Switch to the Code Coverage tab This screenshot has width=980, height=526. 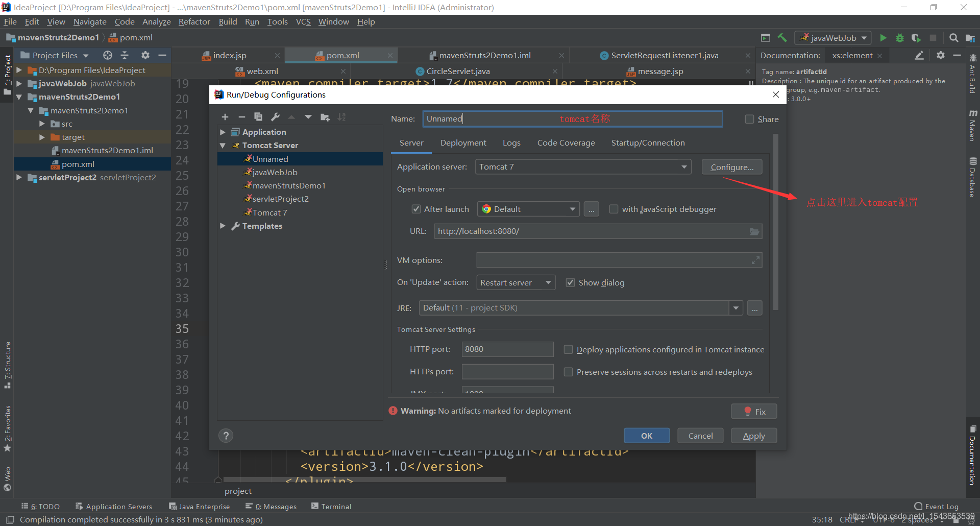(x=566, y=143)
